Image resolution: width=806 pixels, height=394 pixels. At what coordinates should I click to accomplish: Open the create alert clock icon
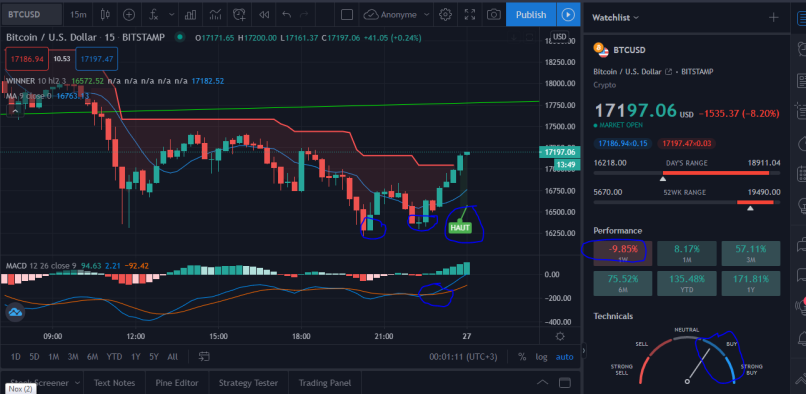pyautogui.click(x=239, y=14)
